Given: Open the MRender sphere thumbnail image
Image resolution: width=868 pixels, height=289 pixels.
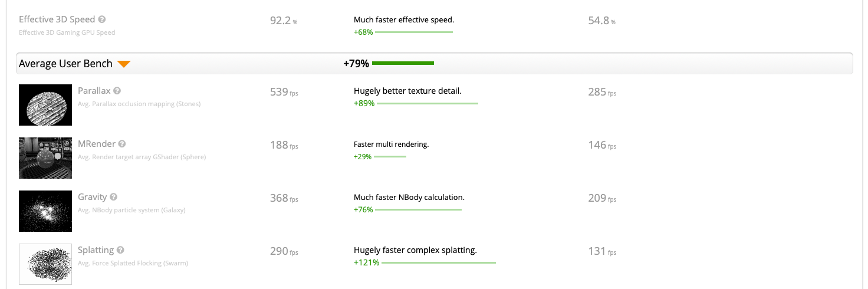Looking at the screenshot, I should 45,157.
